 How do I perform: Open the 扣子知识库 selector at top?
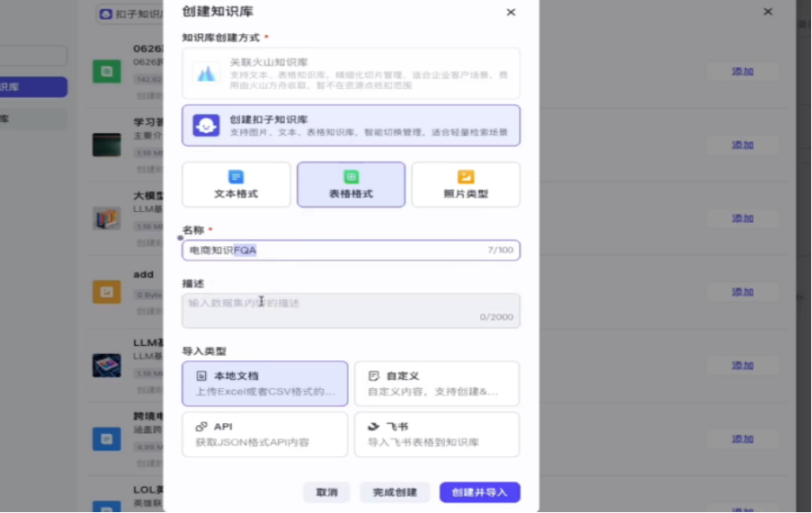coord(130,14)
